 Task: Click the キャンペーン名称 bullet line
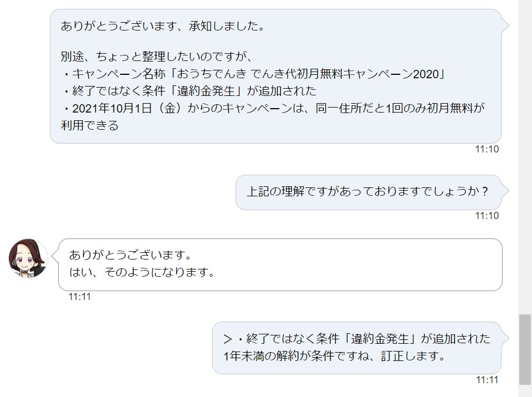[253, 74]
